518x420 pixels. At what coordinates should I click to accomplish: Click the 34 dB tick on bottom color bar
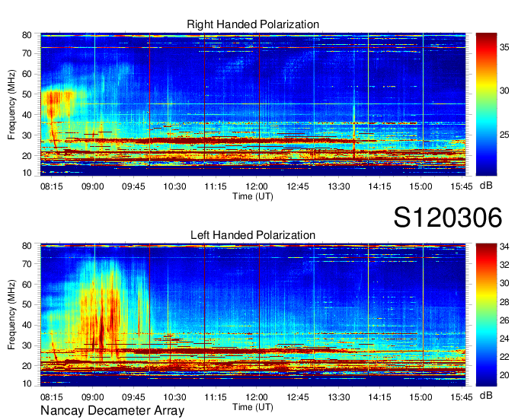504,247
